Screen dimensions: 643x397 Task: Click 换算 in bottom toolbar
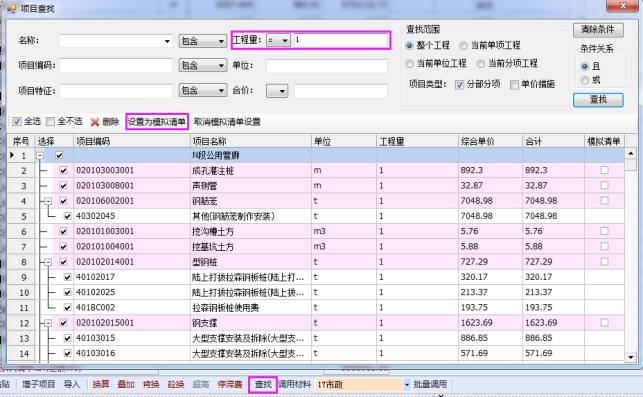(x=101, y=385)
